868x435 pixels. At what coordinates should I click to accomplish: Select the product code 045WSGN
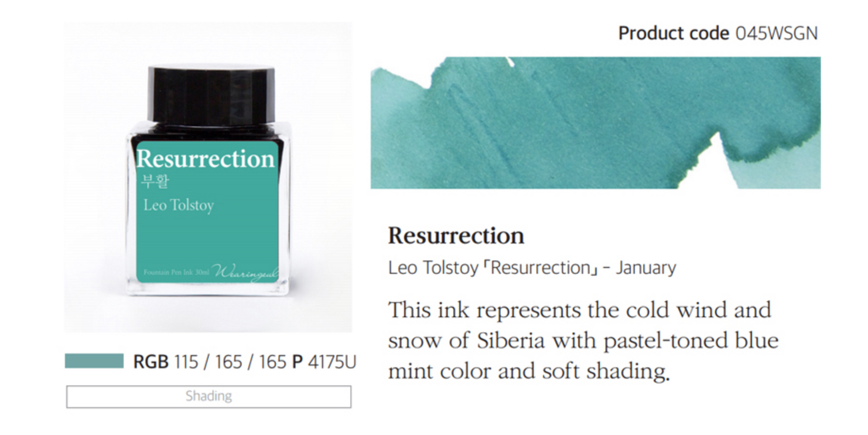point(776,33)
